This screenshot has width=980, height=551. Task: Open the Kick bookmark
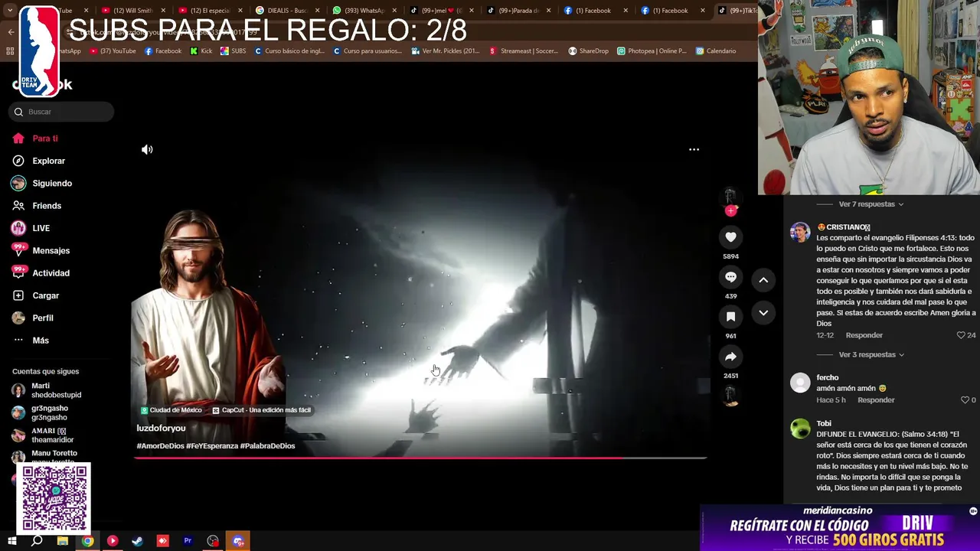201,51
